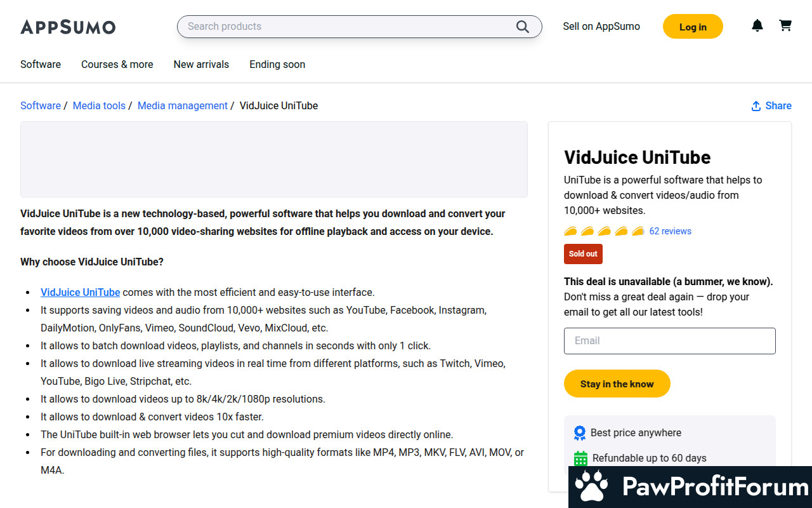
Task: Click the Share icon
Action: click(x=756, y=106)
